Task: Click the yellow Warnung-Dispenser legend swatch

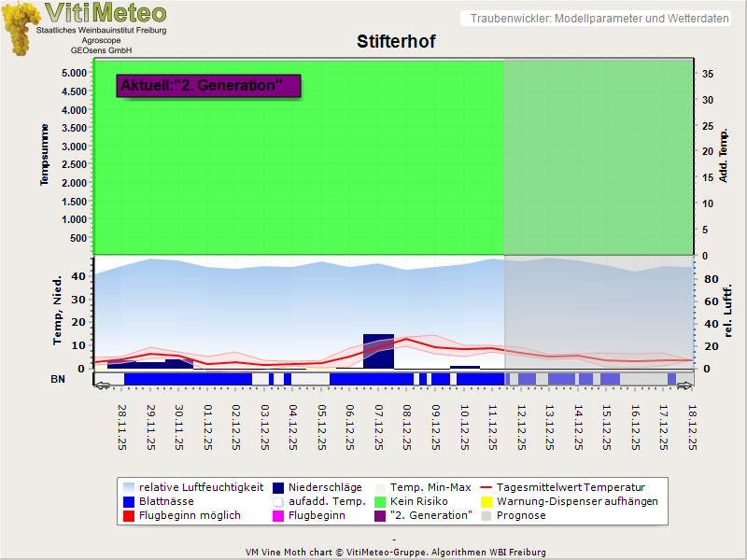Action: [486, 501]
